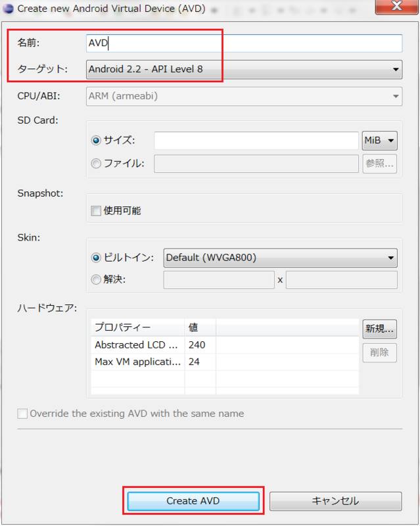Click the resolution width input field

219,280
